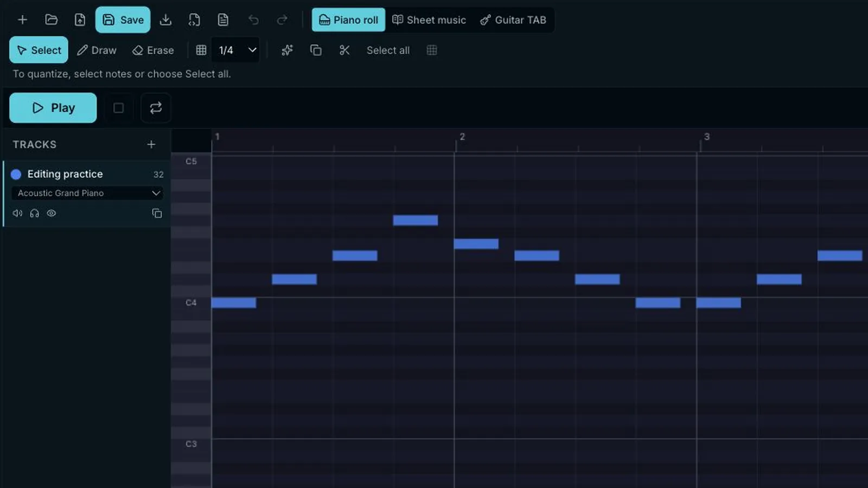Select the first C4 note in measure 1
This screenshot has width=868, height=488.
233,303
